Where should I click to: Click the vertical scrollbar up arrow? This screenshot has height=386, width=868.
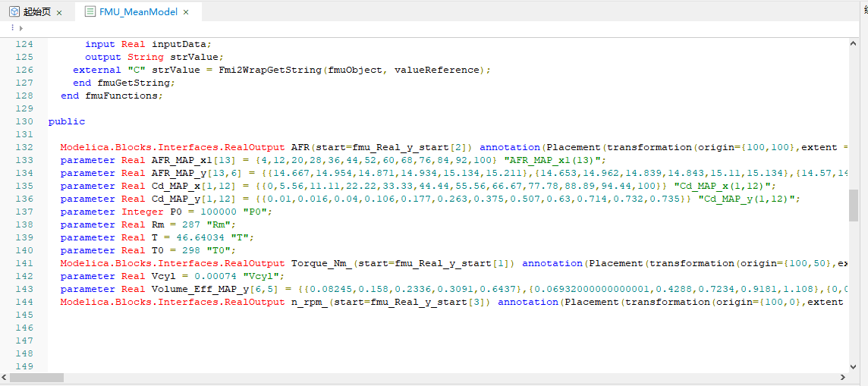[854, 44]
